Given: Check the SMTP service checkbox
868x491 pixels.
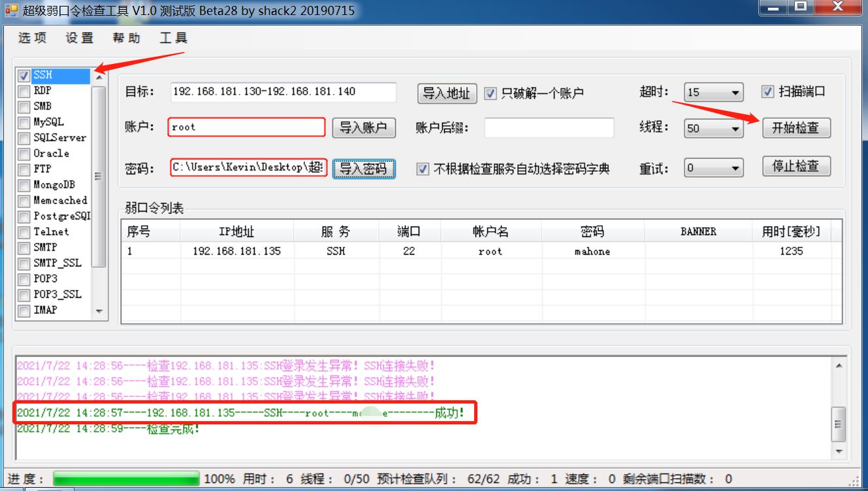Looking at the screenshot, I should click(24, 248).
